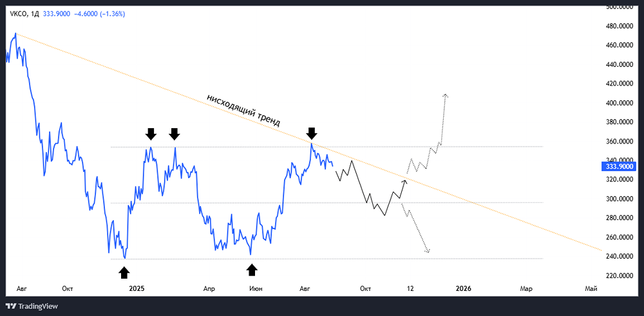Click the −4.6000 (−1.36%) change value

pos(100,14)
